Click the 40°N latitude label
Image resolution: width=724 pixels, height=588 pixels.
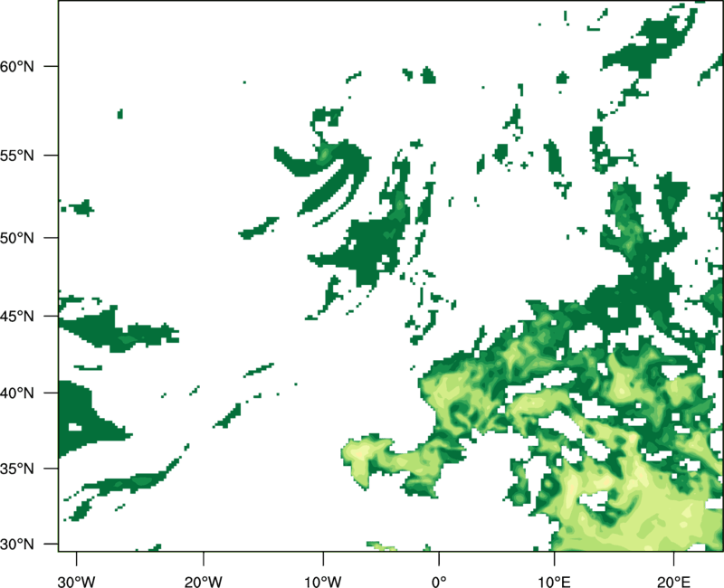tap(17, 394)
